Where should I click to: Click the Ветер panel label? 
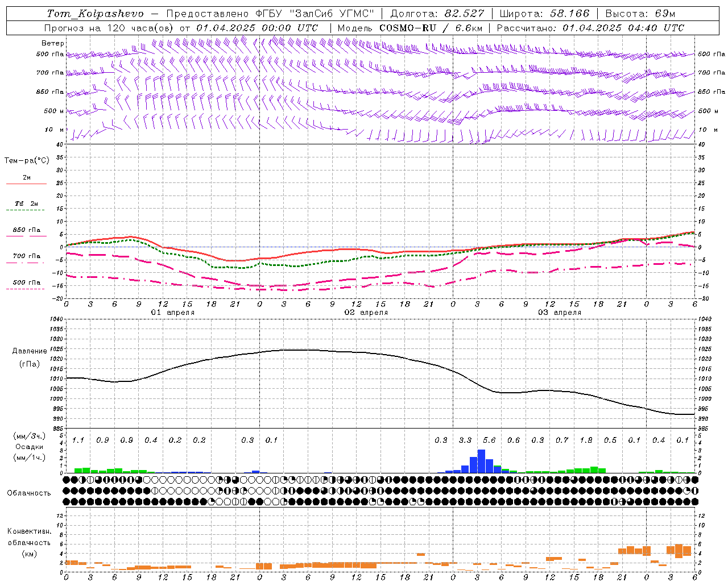[53, 43]
